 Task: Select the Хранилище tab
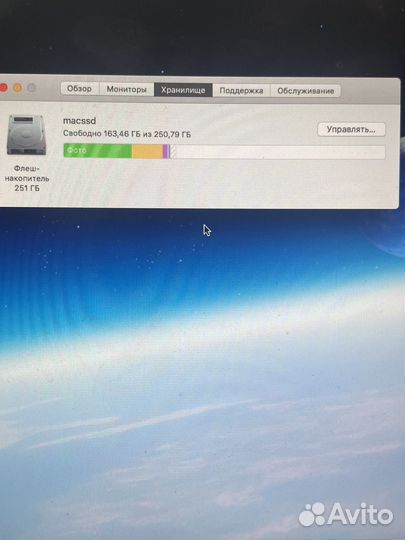(x=183, y=90)
